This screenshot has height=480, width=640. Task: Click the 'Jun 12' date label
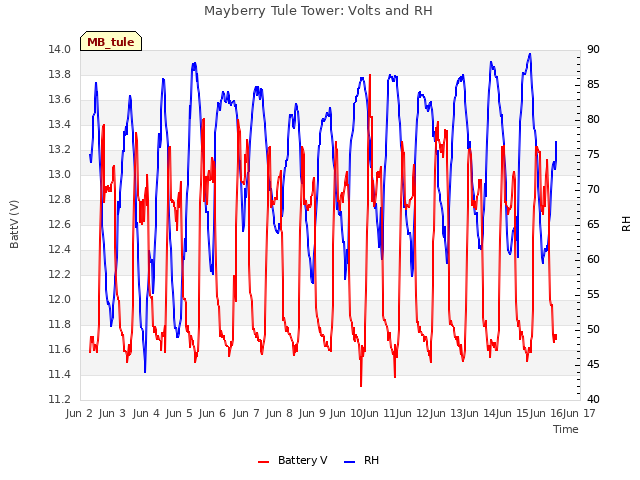[413, 413]
